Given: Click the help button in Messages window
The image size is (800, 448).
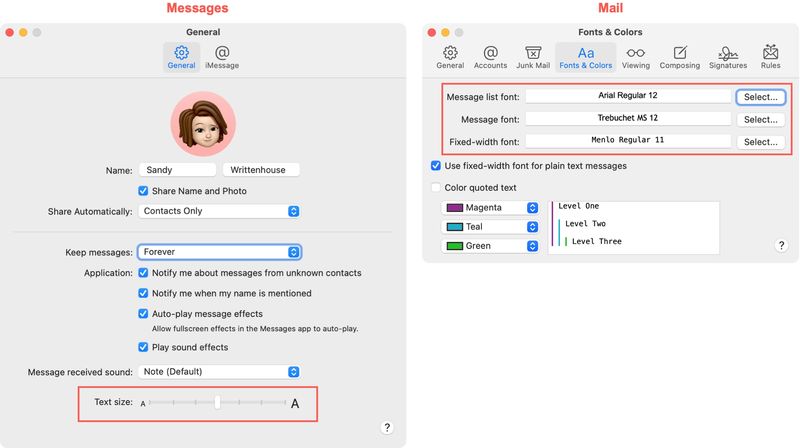Looking at the screenshot, I should click(387, 428).
